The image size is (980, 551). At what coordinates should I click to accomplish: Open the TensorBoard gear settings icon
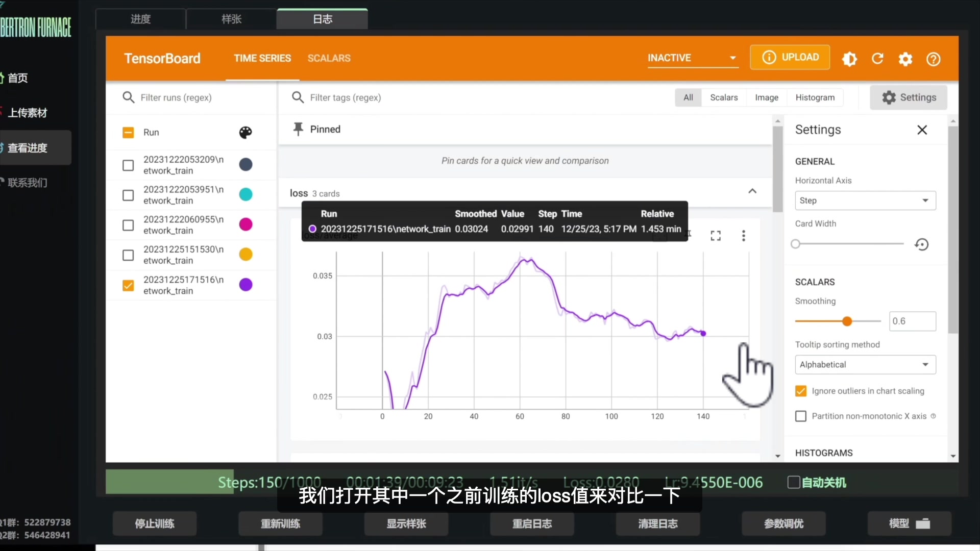[905, 59]
